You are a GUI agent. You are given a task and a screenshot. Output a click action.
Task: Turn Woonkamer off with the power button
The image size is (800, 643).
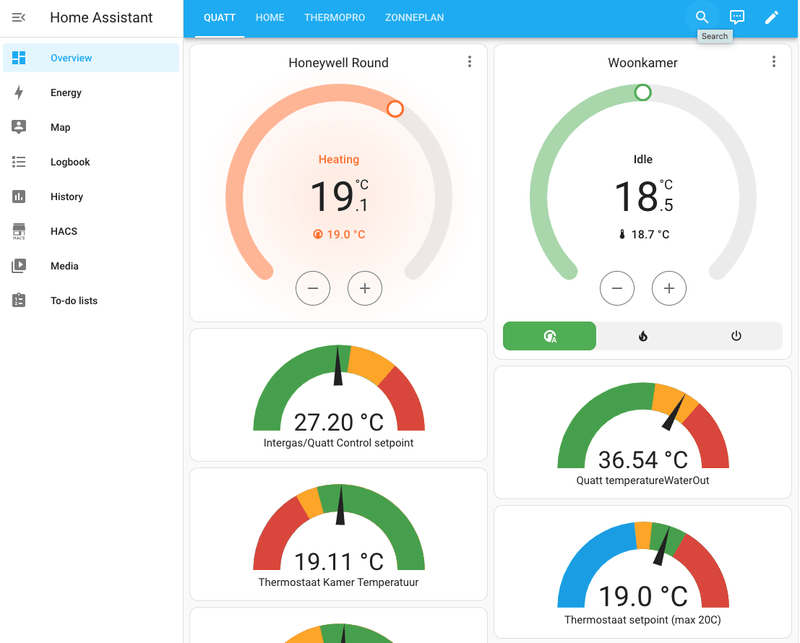(736, 336)
